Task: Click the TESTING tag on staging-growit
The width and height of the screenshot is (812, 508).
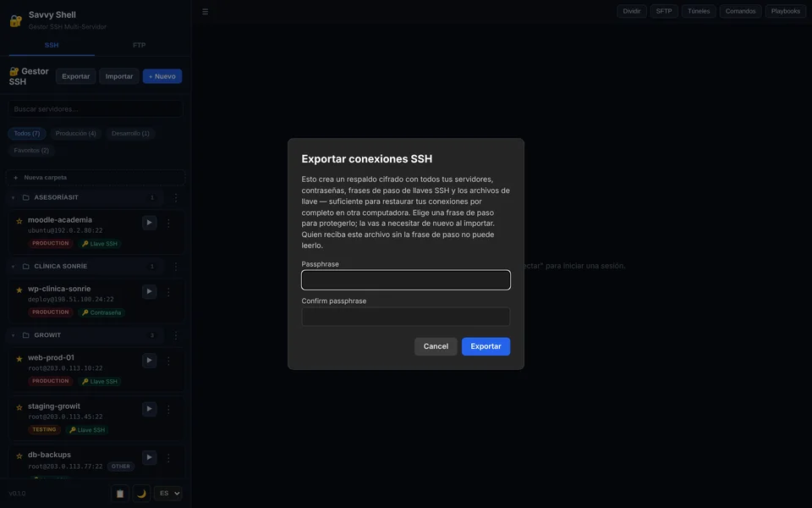Action: coord(44,430)
